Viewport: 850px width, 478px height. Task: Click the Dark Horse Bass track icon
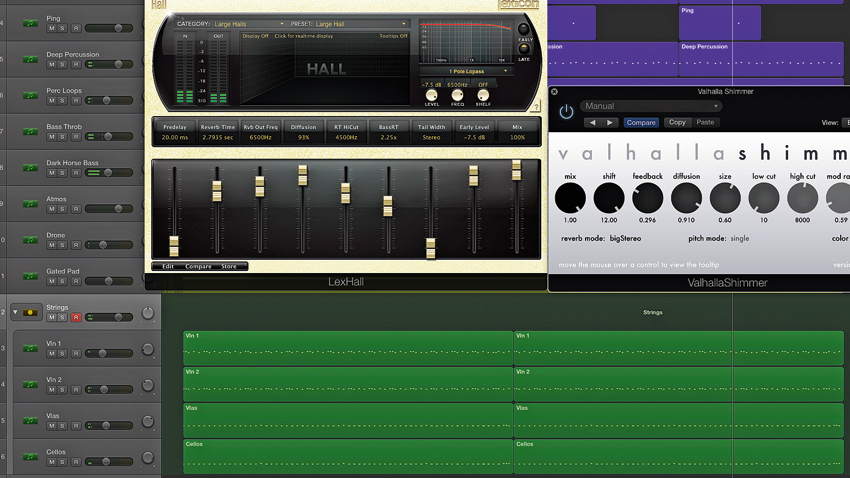point(30,167)
